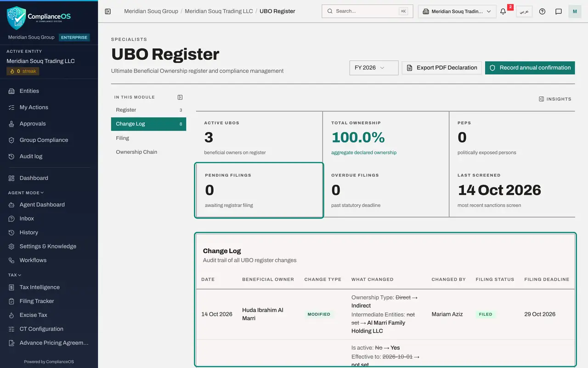The width and height of the screenshot is (588, 368).
Task: Click the Agent Dashboard icon
Action: (11, 205)
